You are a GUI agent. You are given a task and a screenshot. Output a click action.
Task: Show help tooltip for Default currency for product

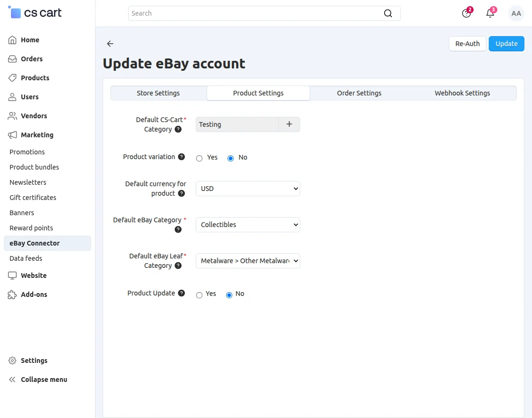(181, 193)
